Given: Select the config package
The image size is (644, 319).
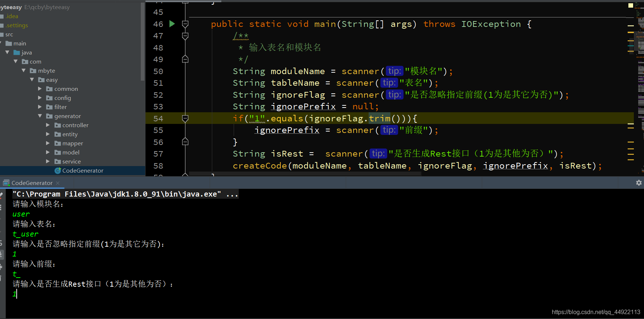Looking at the screenshot, I should click(62, 98).
